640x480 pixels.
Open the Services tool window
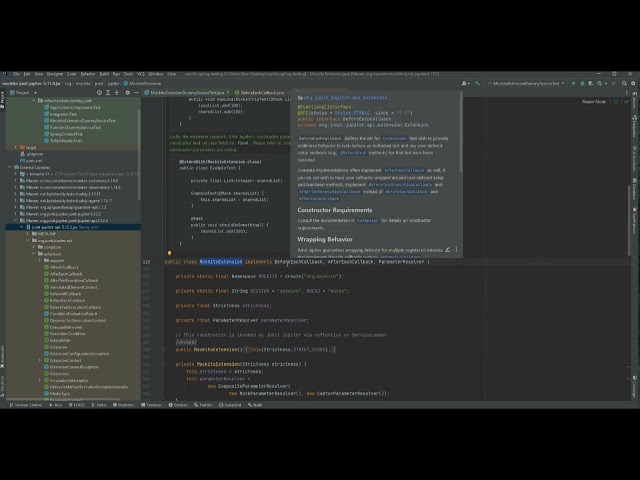[x=178, y=405]
